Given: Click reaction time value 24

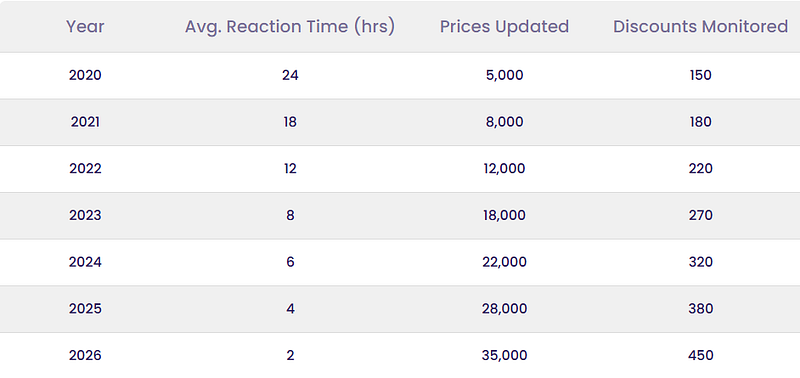Looking at the screenshot, I should (290, 75).
